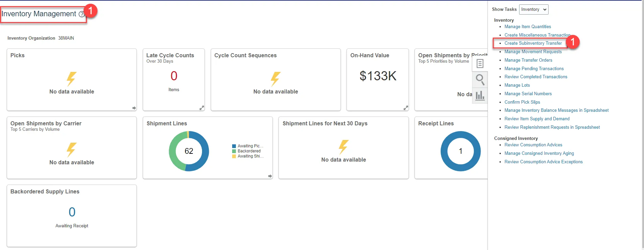
Task: Click the zero Late Cycle Counts items number
Action: click(174, 76)
